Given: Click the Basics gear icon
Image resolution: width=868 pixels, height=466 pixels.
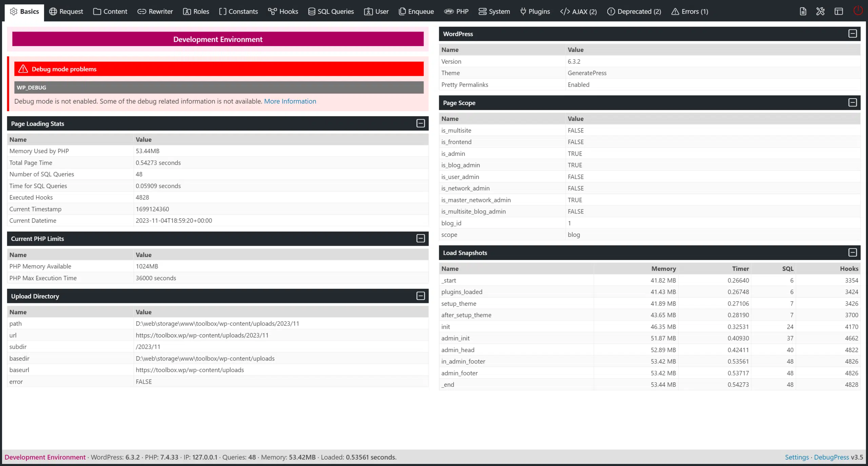Looking at the screenshot, I should 14,12.
